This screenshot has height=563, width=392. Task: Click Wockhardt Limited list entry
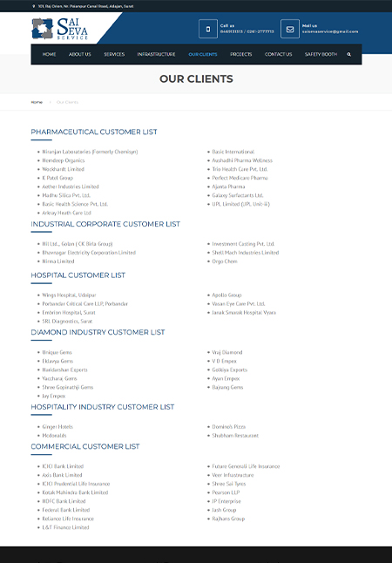(x=63, y=169)
